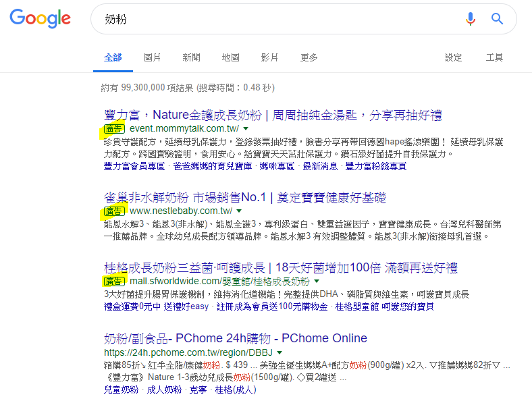Click the www.nestlebaby.com.tw URL text
The height and width of the screenshot is (401, 532).
tap(181, 211)
